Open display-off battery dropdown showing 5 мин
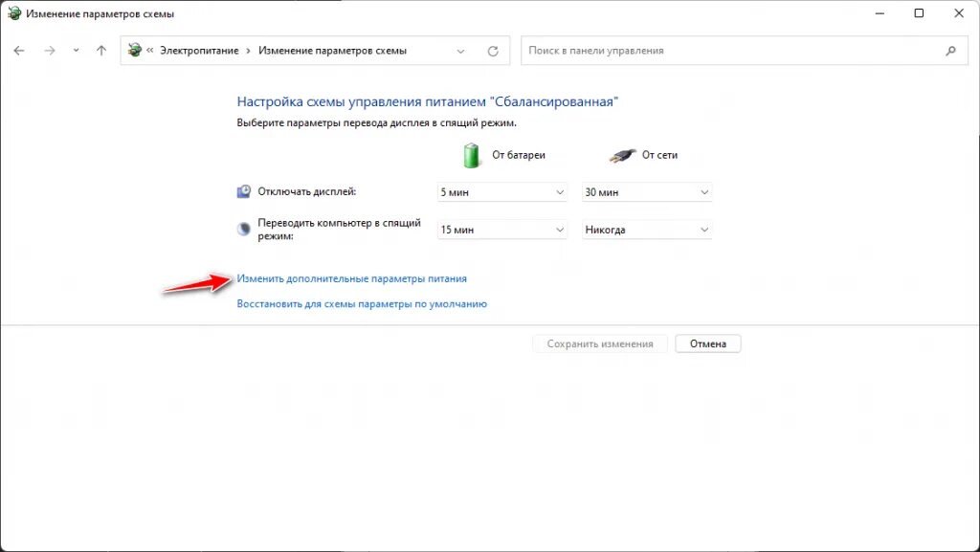Screen dimensions: 980x552 click(501, 192)
